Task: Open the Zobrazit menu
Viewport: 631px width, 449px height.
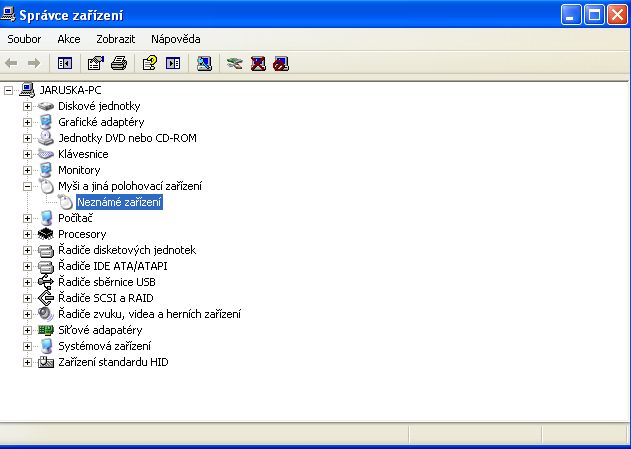Action: click(x=115, y=39)
